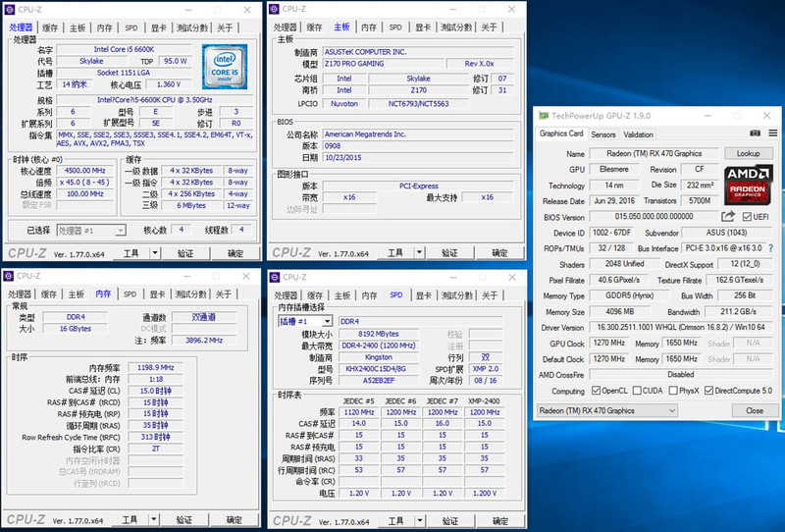
Task: Open the Validation tab in GPU-Z
Action: point(639,134)
